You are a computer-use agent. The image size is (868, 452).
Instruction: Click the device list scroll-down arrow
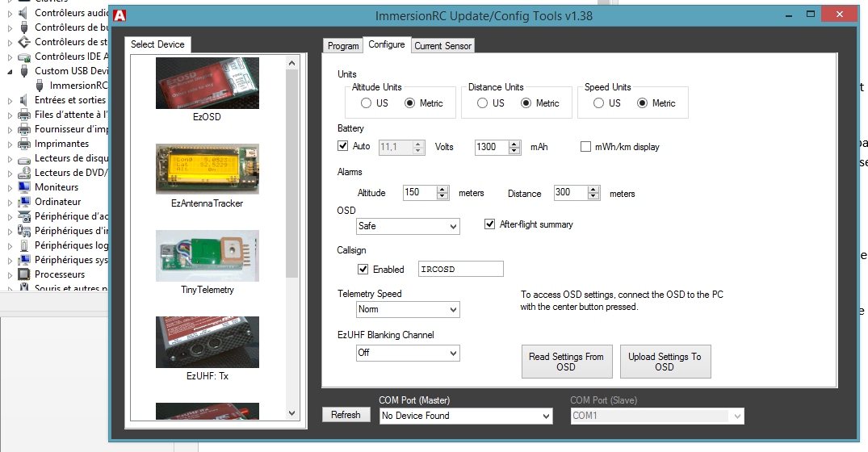292,412
